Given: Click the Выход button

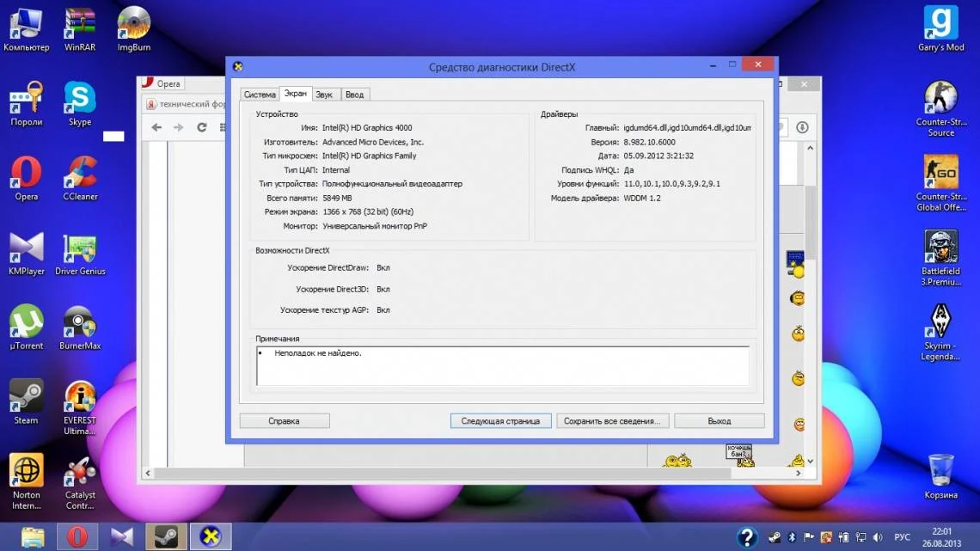Looking at the screenshot, I should pos(720,421).
